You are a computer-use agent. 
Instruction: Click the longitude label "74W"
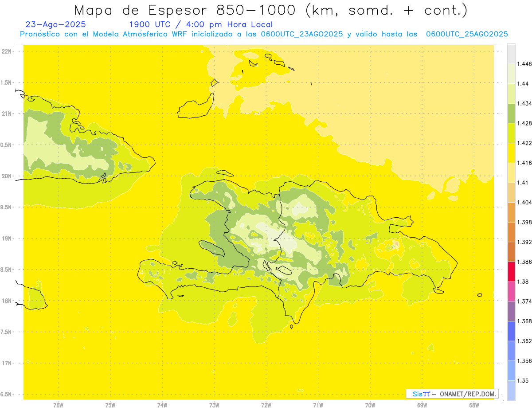[162, 405]
